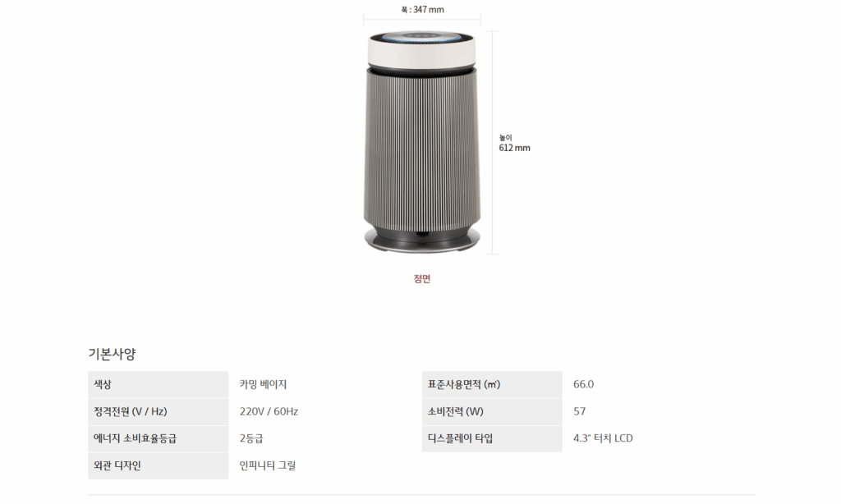
Task: Click the 정격전원 (V / Hz) label
Action: (131, 411)
